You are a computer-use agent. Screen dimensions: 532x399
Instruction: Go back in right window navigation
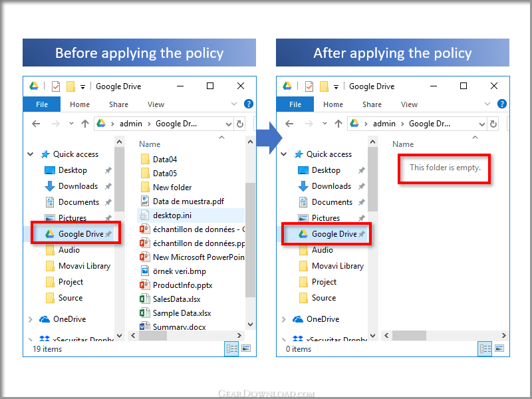(289, 124)
